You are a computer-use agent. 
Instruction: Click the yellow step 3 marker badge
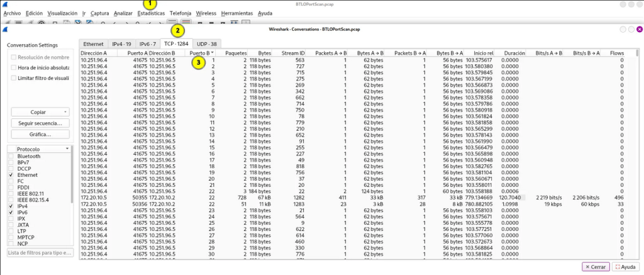click(198, 62)
